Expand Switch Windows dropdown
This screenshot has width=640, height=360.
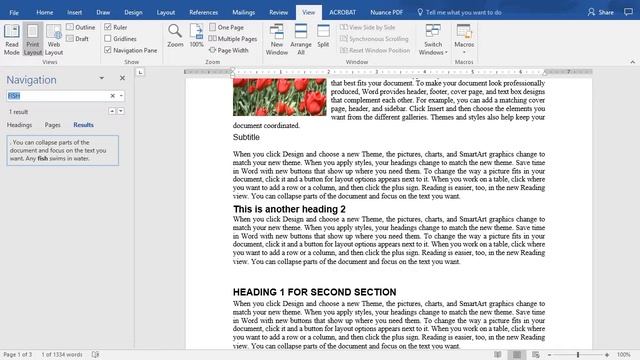[433, 40]
